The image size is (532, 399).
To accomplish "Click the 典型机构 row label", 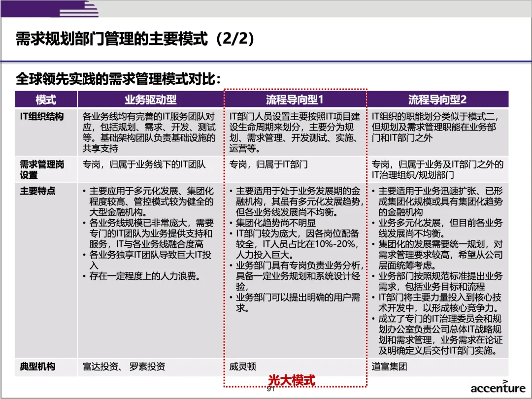I will 37,366.
